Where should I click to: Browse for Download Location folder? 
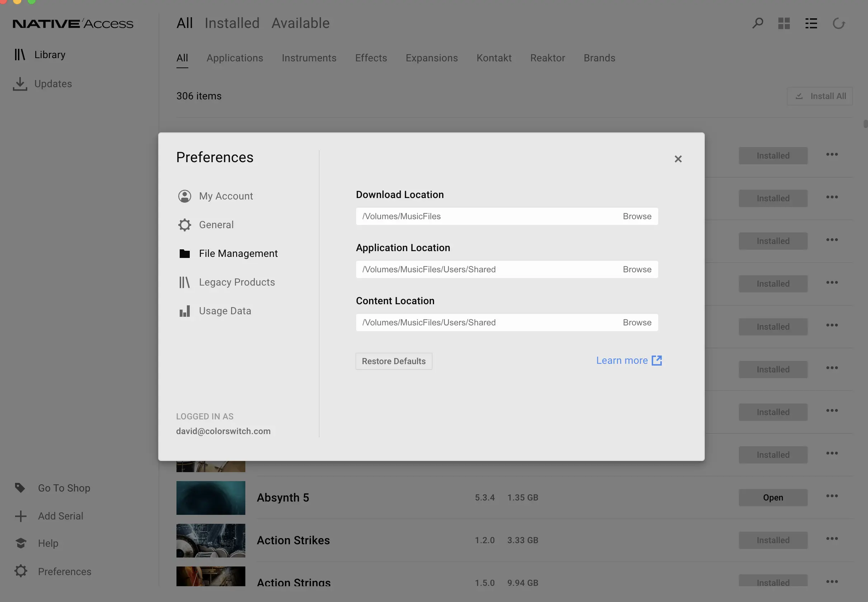coord(637,216)
